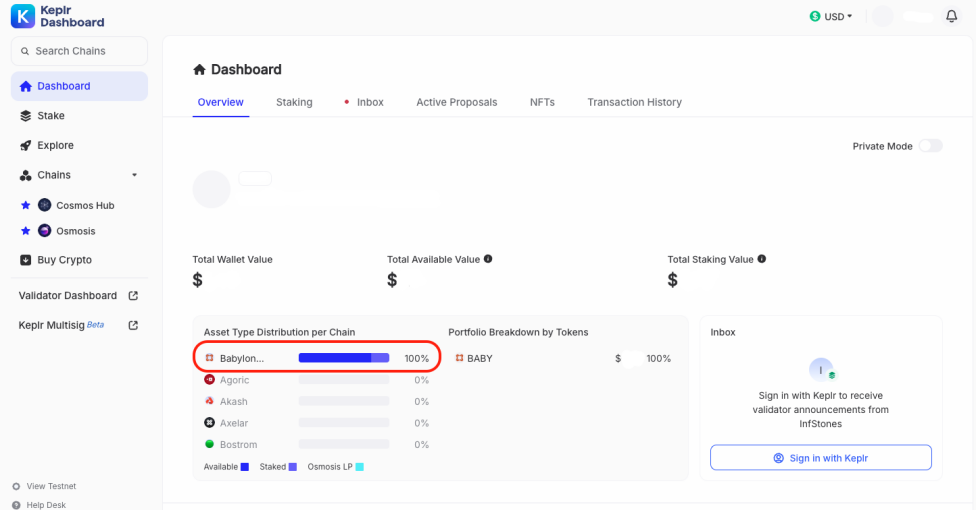
Task: Open the USD currency dropdown
Action: (x=831, y=16)
